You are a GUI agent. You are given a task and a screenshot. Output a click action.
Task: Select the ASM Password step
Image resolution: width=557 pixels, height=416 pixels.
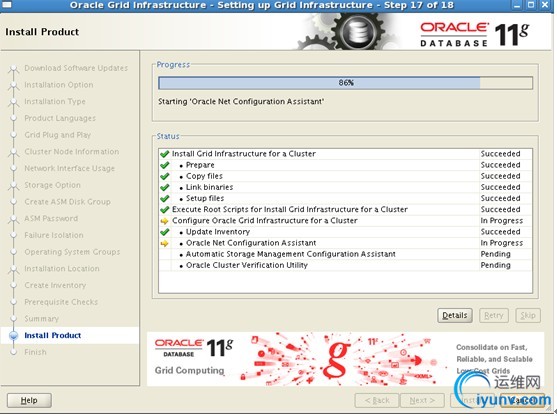click(51, 218)
